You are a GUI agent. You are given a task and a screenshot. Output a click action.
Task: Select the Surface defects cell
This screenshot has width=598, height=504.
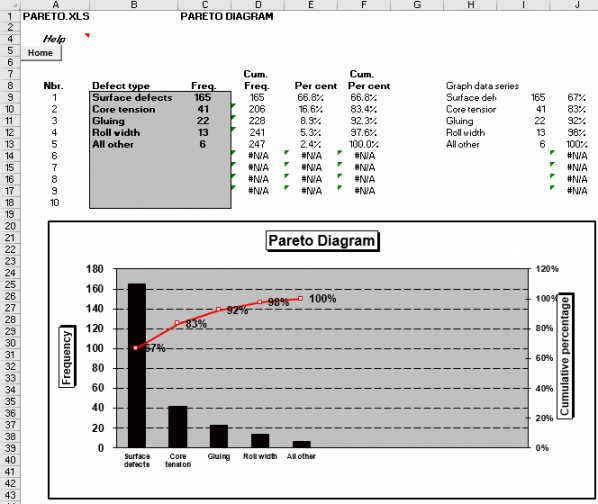(x=132, y=98)
